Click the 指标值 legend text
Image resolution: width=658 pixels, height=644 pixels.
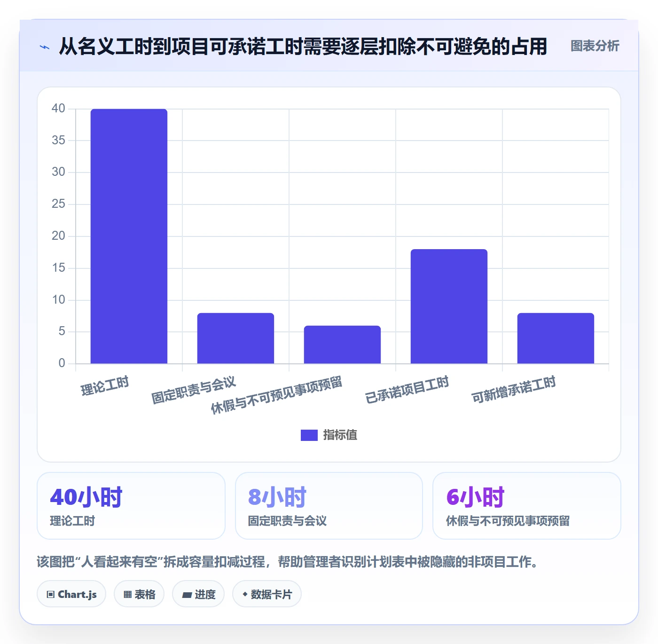(340, 435)
